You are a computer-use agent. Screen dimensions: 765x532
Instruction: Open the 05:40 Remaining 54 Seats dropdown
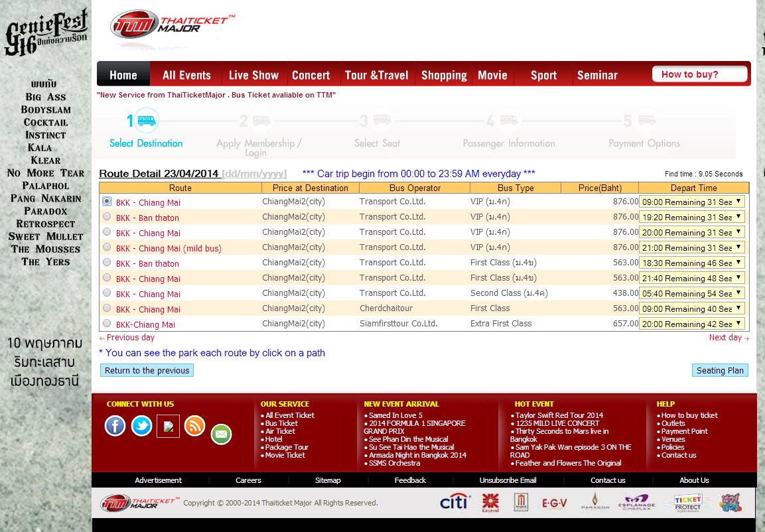coord(692,293)
